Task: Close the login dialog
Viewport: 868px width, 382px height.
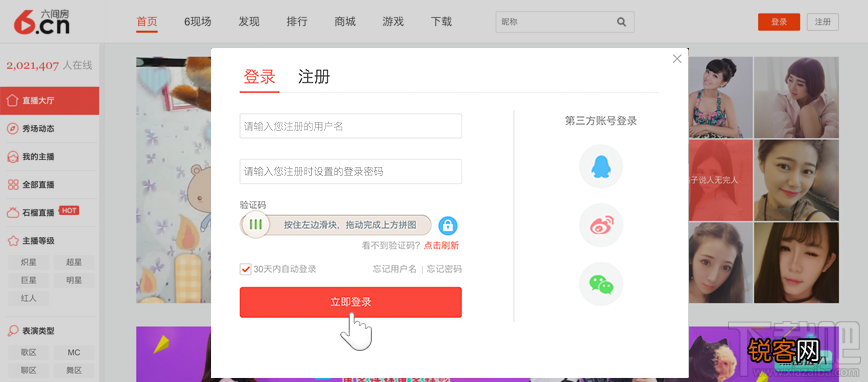Action: pos(676,59)
